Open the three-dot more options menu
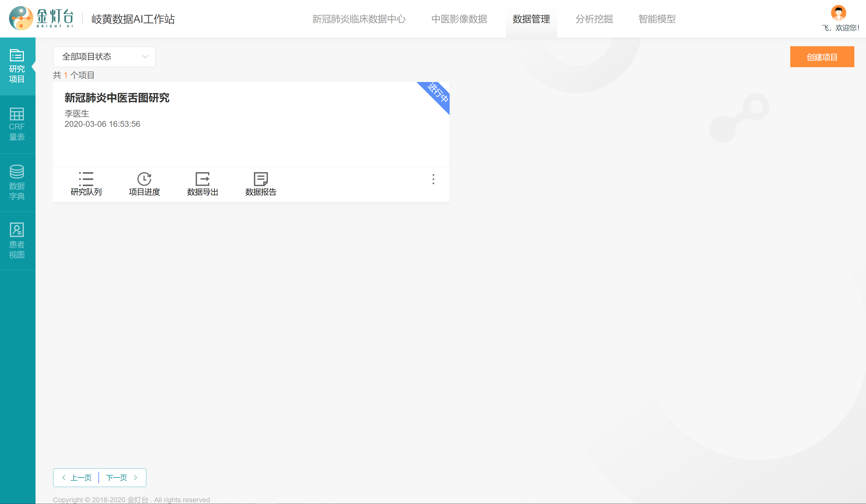This screenshot has width=866, height=504. point(433,179)
